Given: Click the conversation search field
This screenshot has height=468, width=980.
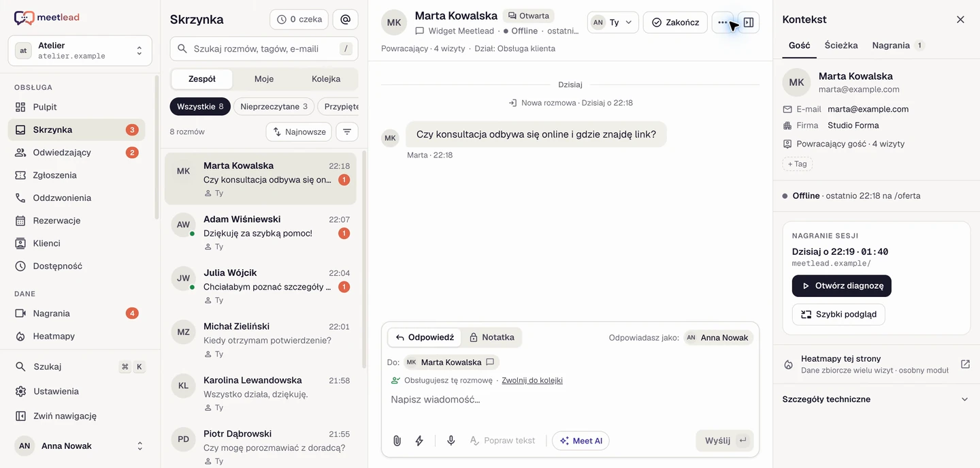Looking at the screenshot, I should click(x=264, y=49).
